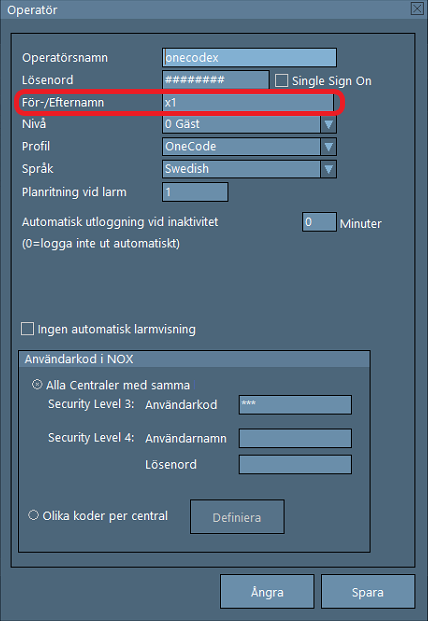Click the automatic logout Minuter field
428x621 pixels.
click(320, 222)
